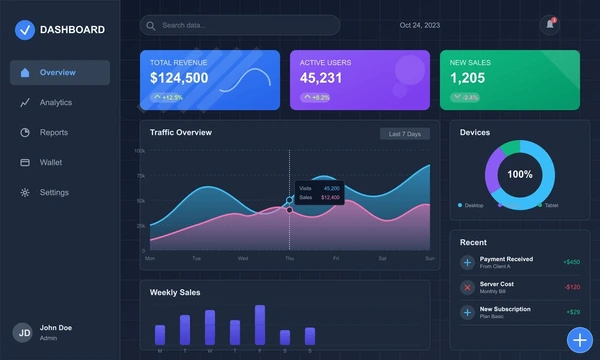Open the Overview menu item
The image size is (600, 360).
tap(60, 72)
